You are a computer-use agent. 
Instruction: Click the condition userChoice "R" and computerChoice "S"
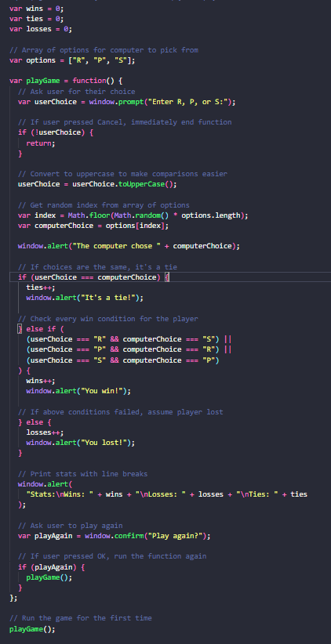pyautogui.click(x=129, y=339)
